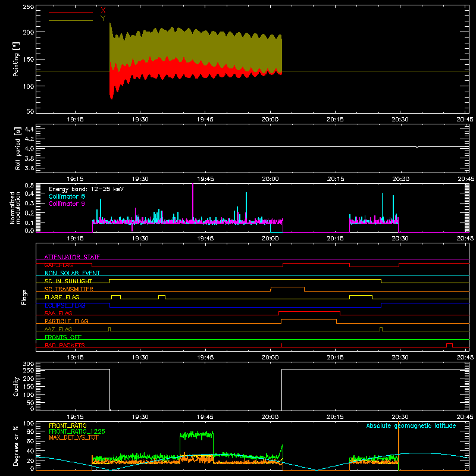
Task: Click the 0.5 tick on modulation axis
Action: 29,185
